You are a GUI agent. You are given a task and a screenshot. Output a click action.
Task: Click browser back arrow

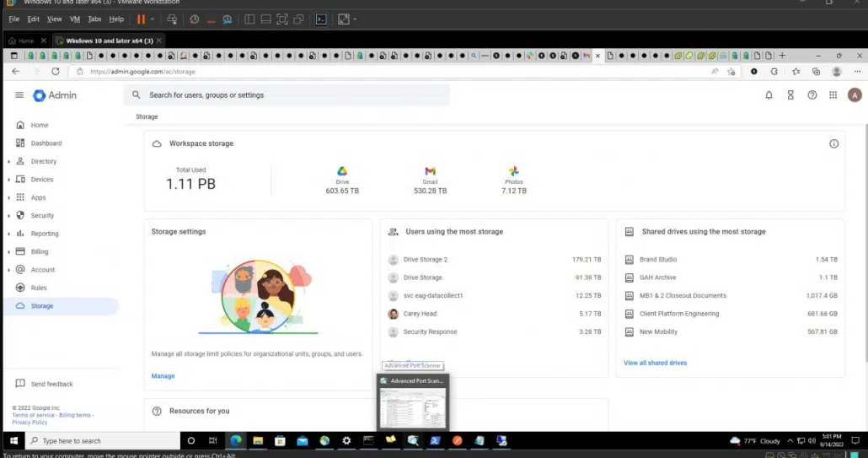(x=15, y=72)
